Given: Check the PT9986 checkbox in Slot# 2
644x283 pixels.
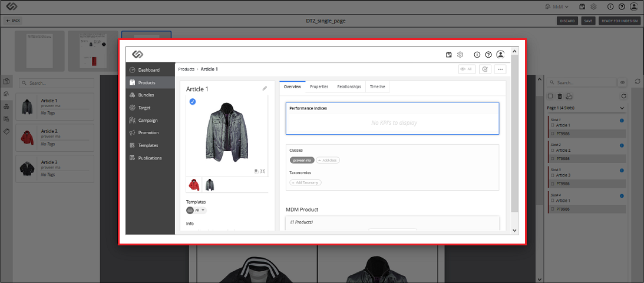Looking at the screenshot, I should [x=553, y=159].
